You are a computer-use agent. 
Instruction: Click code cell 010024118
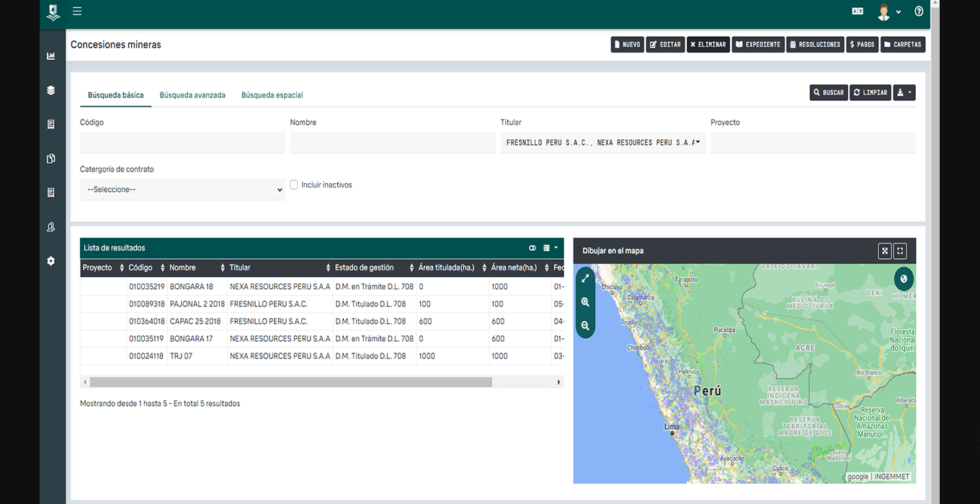(146, 356)
